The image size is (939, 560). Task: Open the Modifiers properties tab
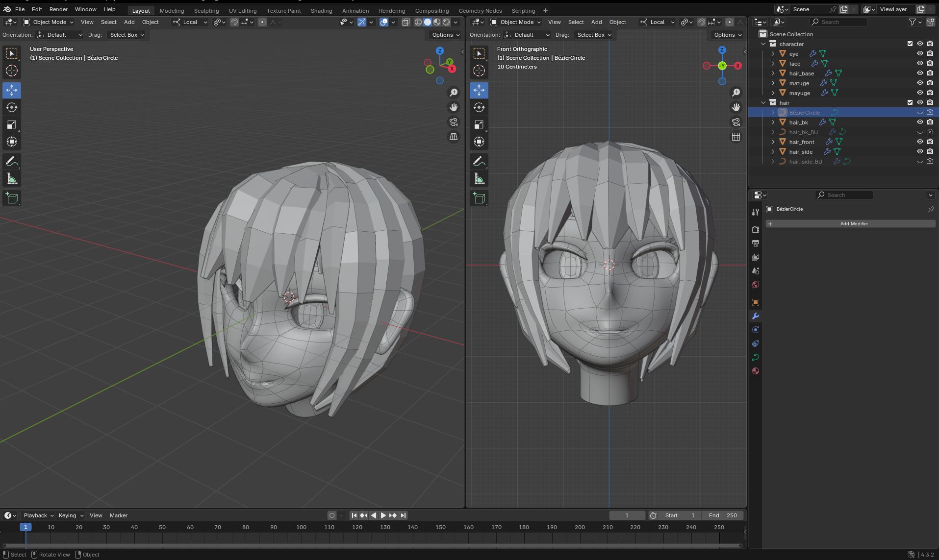756,316
